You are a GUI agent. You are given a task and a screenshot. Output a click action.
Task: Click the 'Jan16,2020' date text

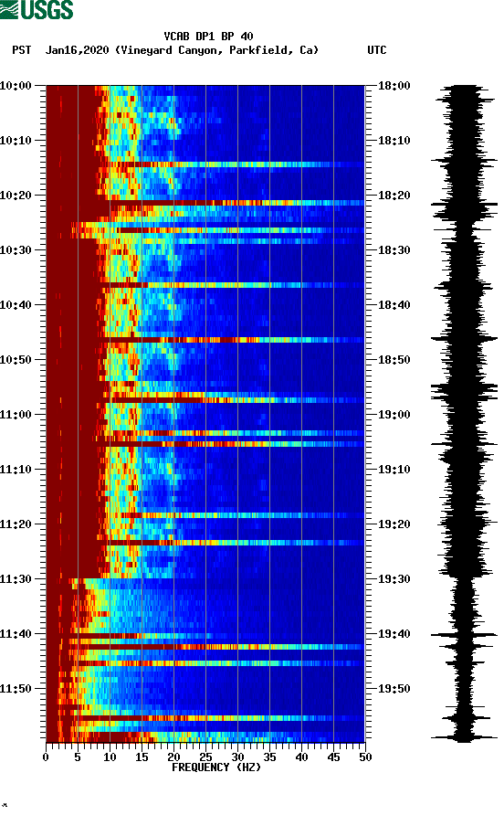point(77,50)
